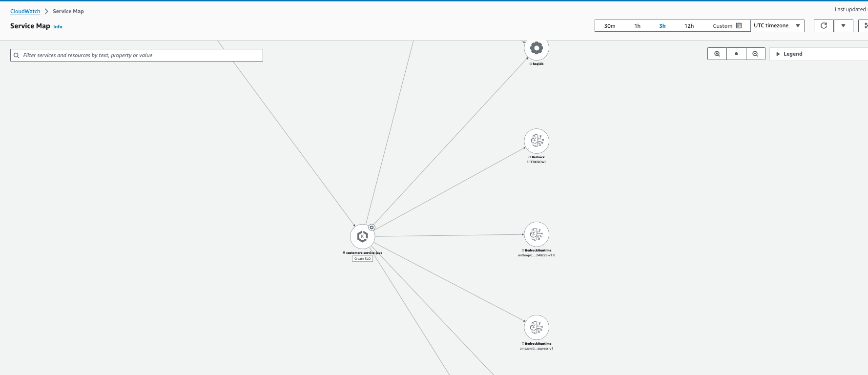Select the BedrockRuntime amazon titan express node icon
The width and height of the screenshot is (868, 375).
537,327
